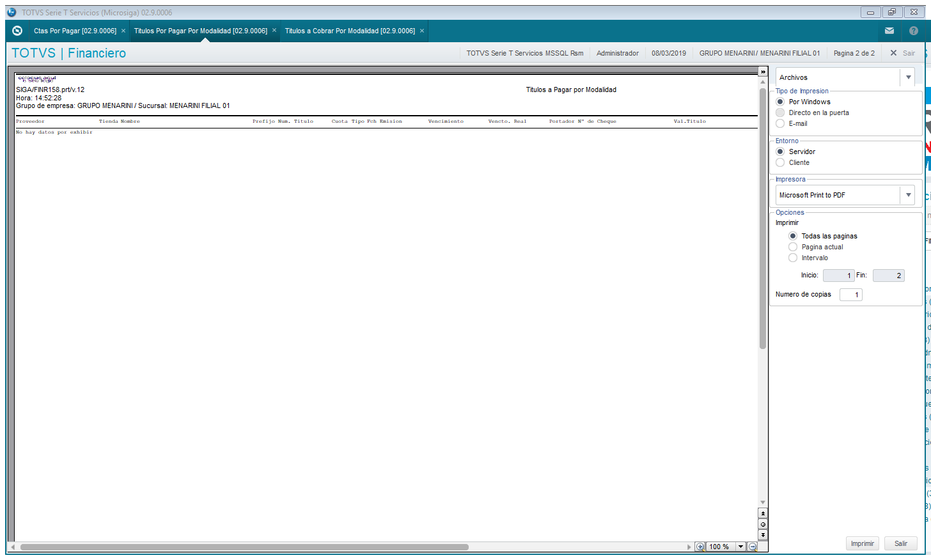Open the mail envelope icon
The height and width of the screenshot is (560, 931).
tap(889, 31)
